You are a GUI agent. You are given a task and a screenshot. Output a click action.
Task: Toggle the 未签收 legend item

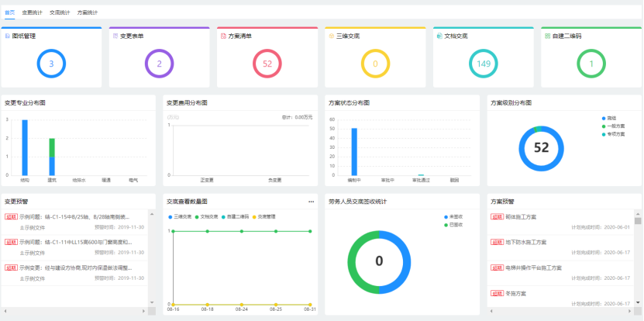(453, 216)
